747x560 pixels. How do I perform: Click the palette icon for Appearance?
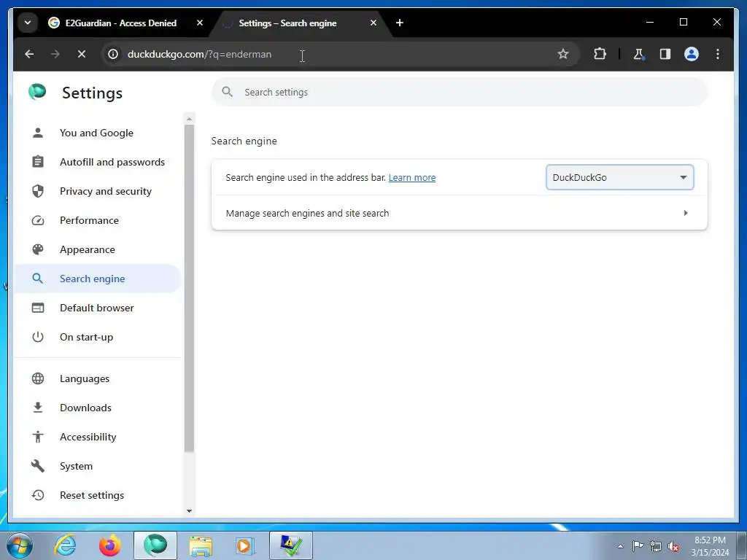(38, 249)
